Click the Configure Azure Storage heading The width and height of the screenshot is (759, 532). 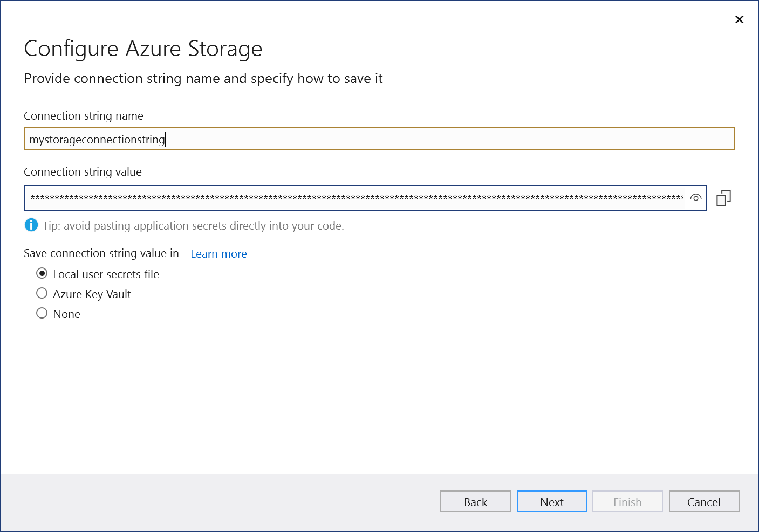(x=142, y=49)
